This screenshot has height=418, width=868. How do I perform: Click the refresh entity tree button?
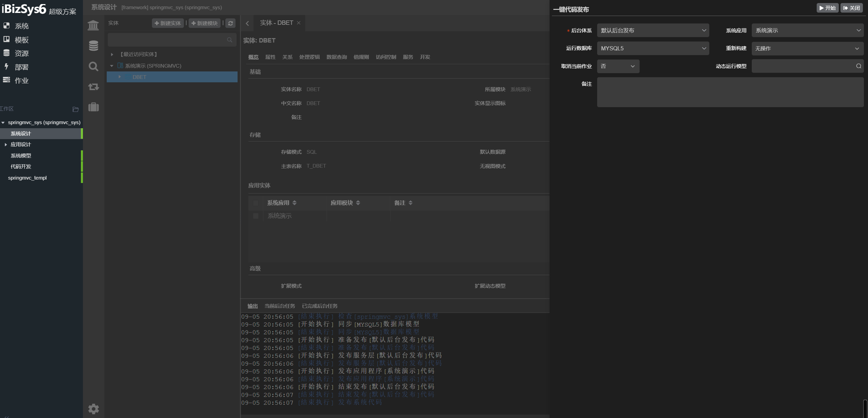tap(230, 23)
